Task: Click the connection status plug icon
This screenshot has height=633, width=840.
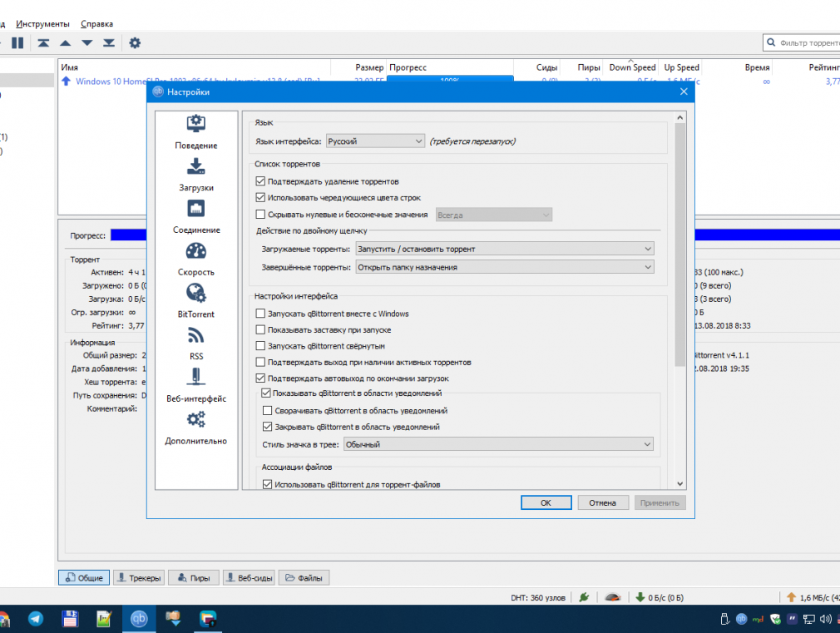Action: (x=584, y=597)
